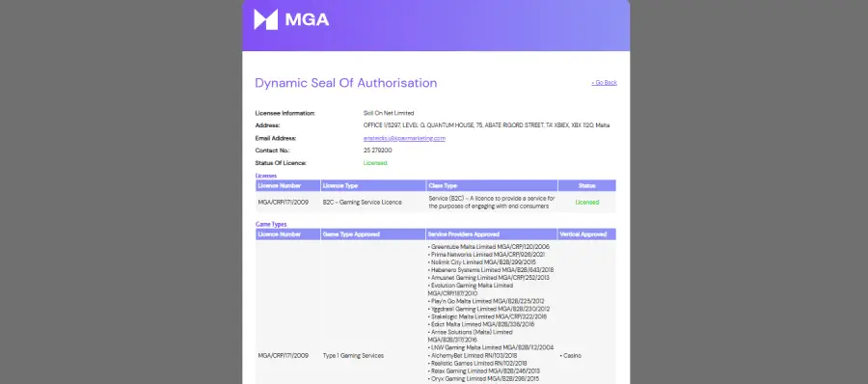Click the Game Types section heading
The width and height of the screenshot is (868, 384).
(x=271, y=225)
